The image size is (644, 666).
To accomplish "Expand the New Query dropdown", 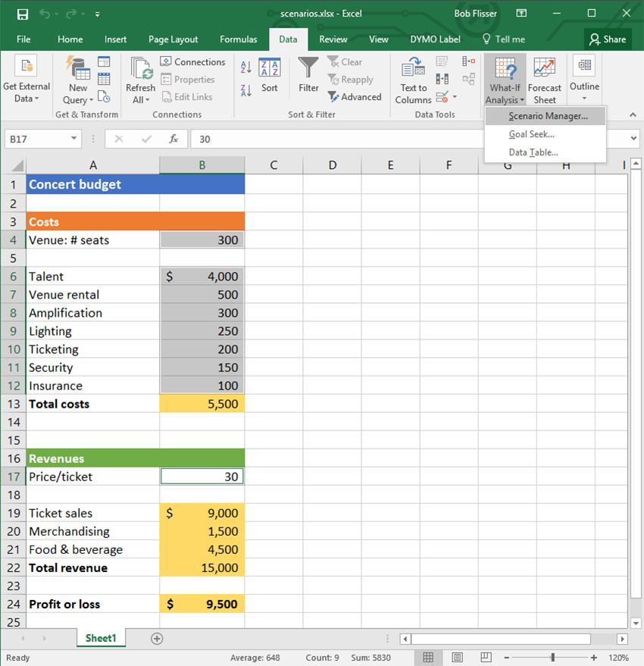I will (78, 80).
